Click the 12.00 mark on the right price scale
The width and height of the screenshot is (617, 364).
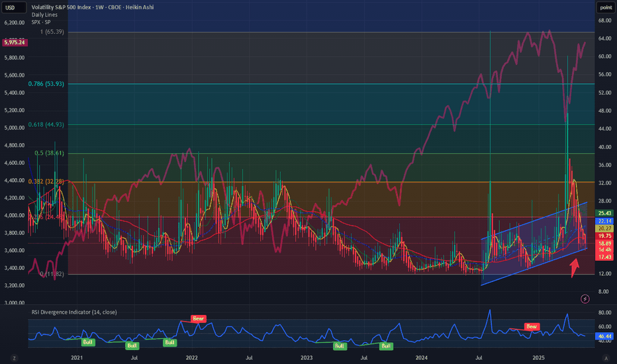[605, 273]
